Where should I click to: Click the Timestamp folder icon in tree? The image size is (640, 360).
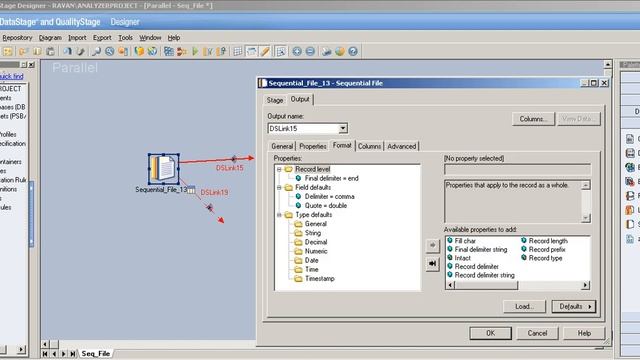click(x=298, y=278)
